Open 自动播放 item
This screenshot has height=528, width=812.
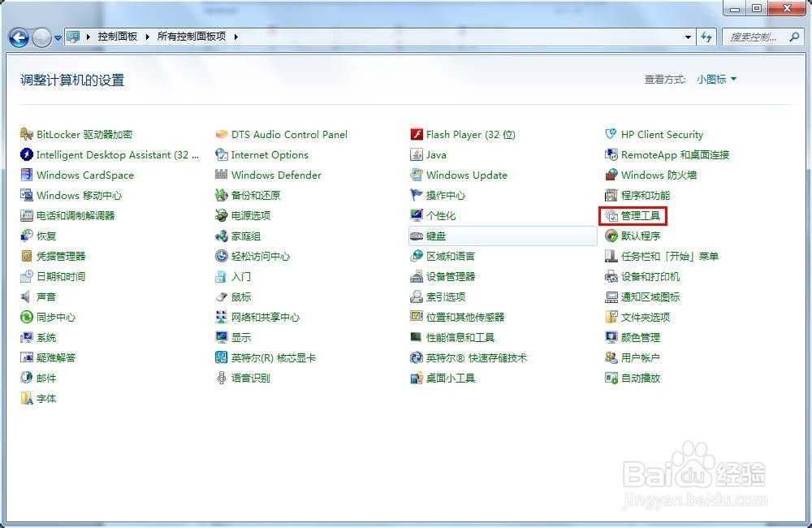(x=641, y=378)
